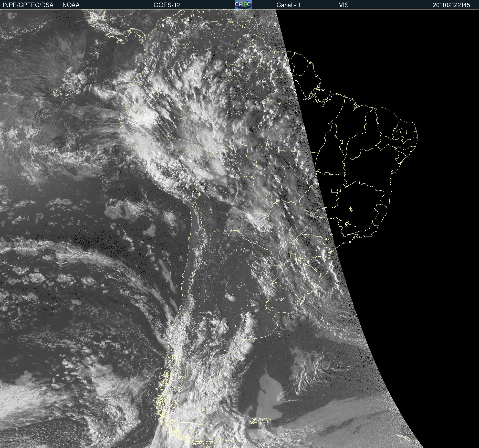Viewport: 479px width, 448px height.
Task: Click the CPTEC logo in the header
Action: [243, 5]
